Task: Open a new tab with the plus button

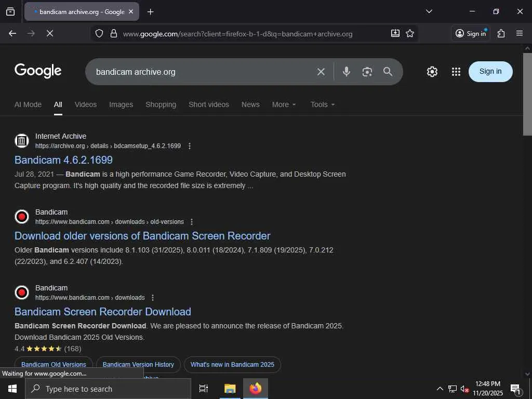Action: tap(150, 12)
